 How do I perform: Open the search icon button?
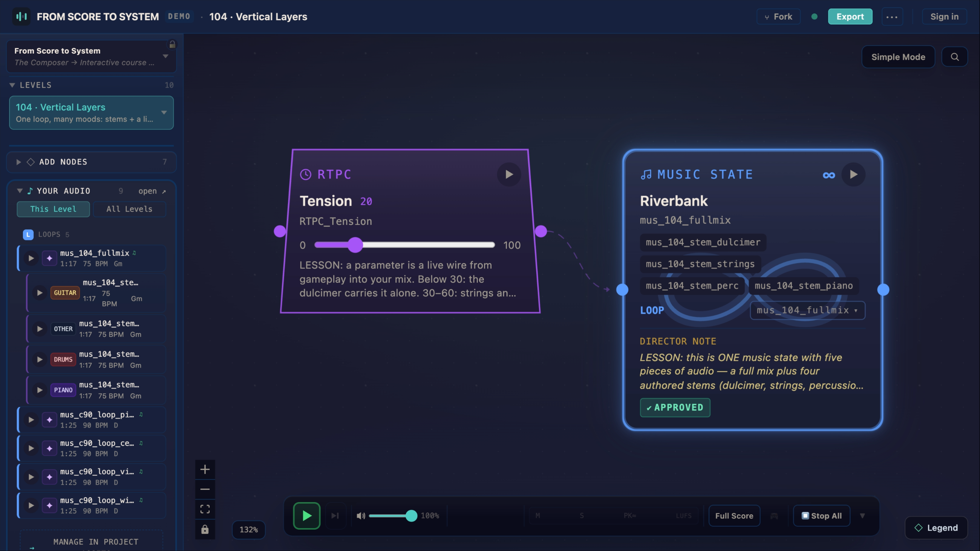pyautogui.click(x=955, y=57)
